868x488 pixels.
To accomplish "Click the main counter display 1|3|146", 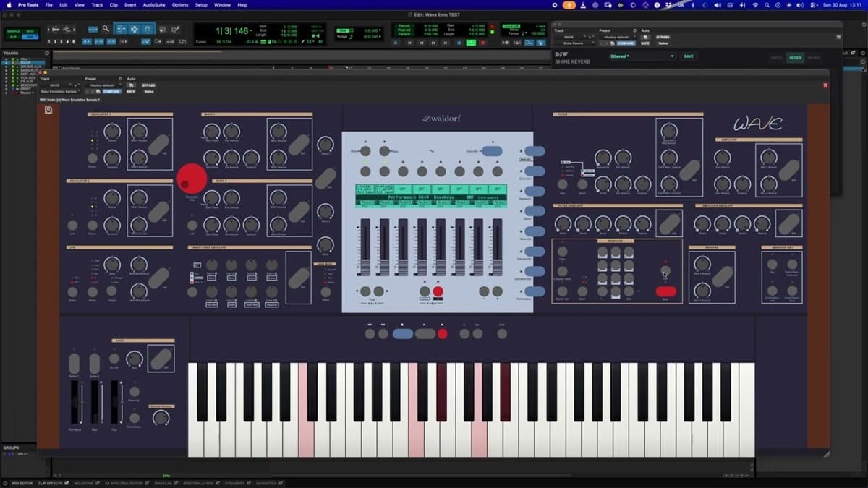I will pos(231,31).
